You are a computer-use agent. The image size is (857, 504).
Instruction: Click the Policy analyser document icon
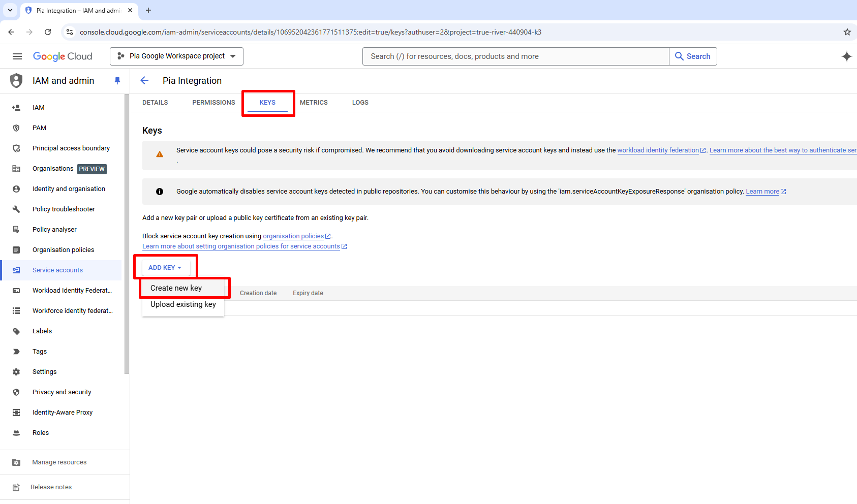pos(16,230)
